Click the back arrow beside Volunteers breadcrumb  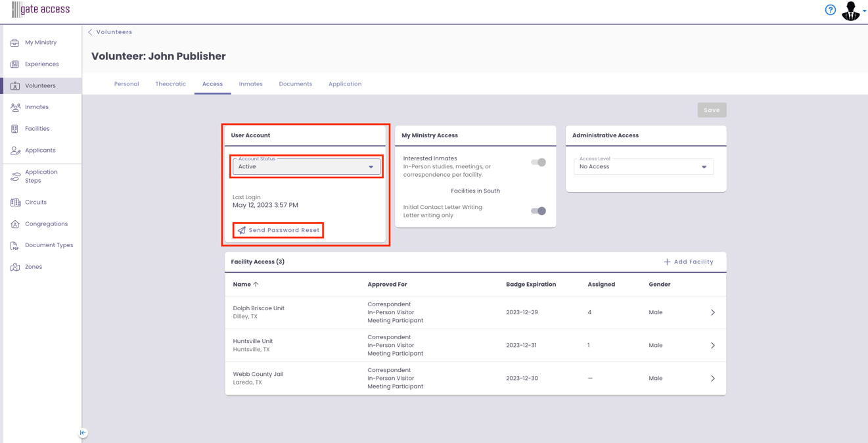click(x=91, y=32)
